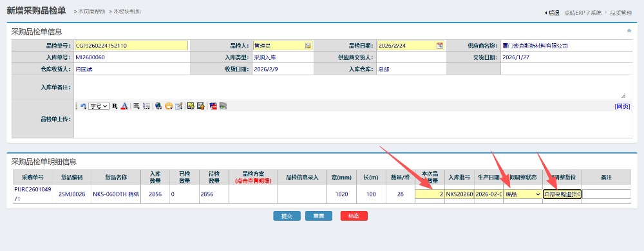Click the 品检单号 input field
Image resolution: width=644 pixels, height=251 pixels.
coord(131,46)
